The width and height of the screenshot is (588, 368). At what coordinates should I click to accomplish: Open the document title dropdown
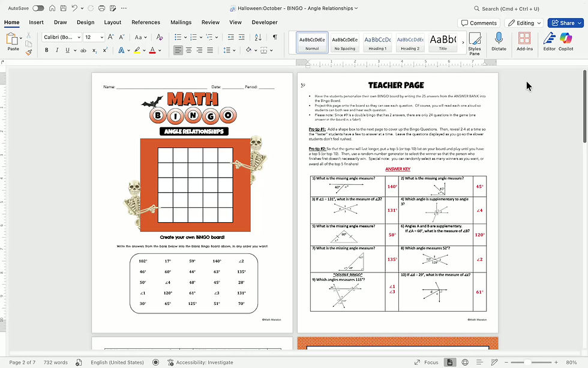pyautogui.click(x=356, y=8)
